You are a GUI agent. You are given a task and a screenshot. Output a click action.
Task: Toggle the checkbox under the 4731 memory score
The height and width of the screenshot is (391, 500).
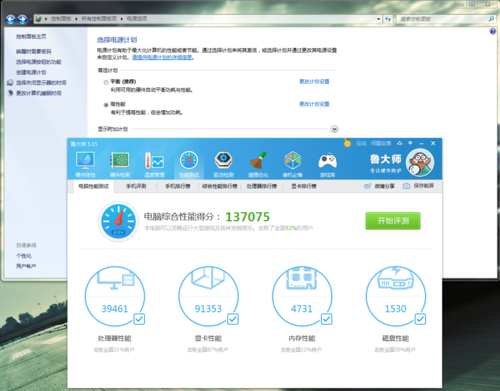tap(326, 319)
